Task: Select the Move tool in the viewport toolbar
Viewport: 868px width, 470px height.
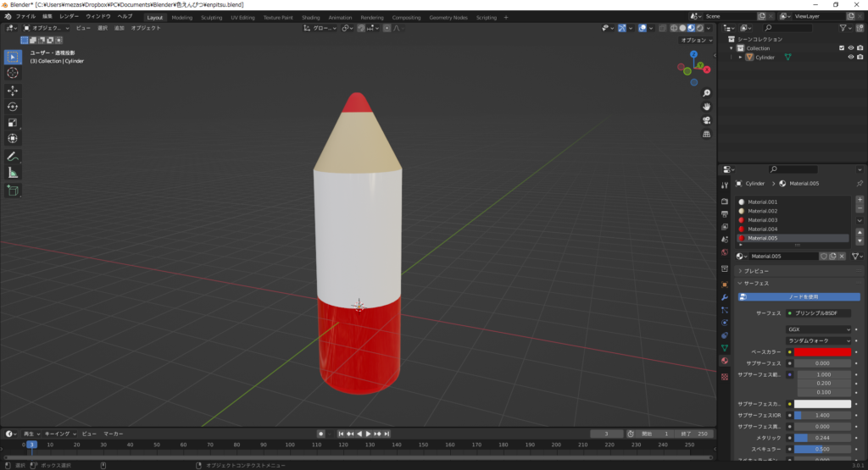Action: point(13,90)
